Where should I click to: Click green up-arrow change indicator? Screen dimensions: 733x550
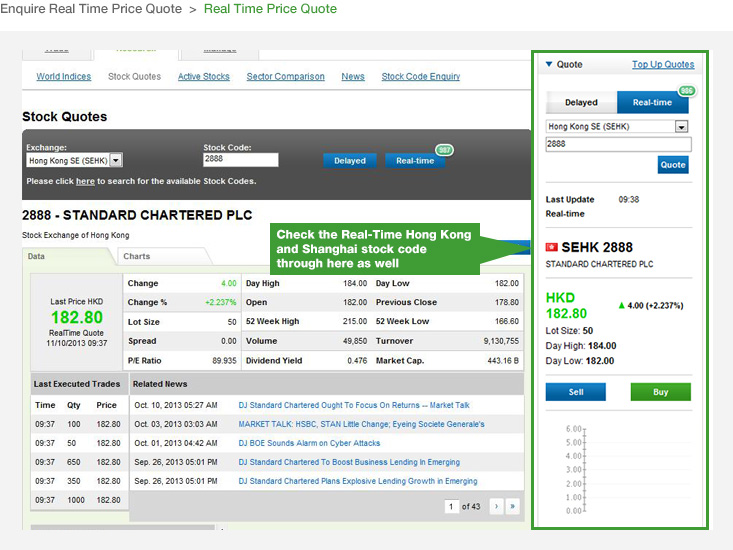(x=622, y=305)
